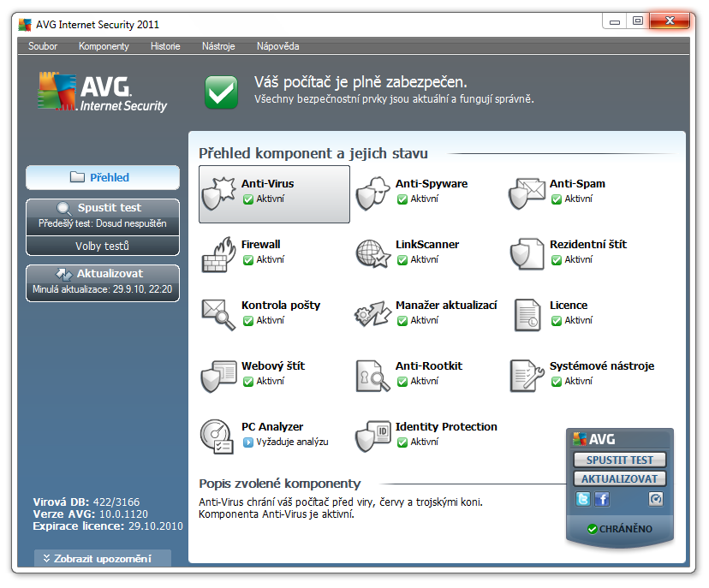This screenshot has width=709, height=588.
Task: Open the LinkScanner globe icon
Action: (x=373, y=254)
